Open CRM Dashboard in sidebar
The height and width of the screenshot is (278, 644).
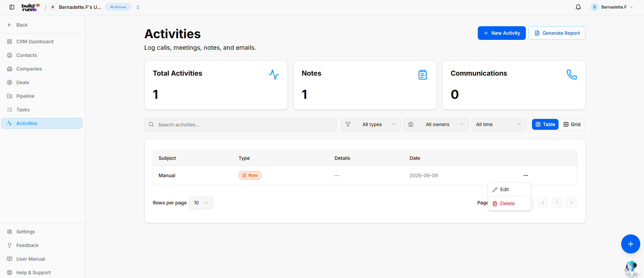(42, 42)
